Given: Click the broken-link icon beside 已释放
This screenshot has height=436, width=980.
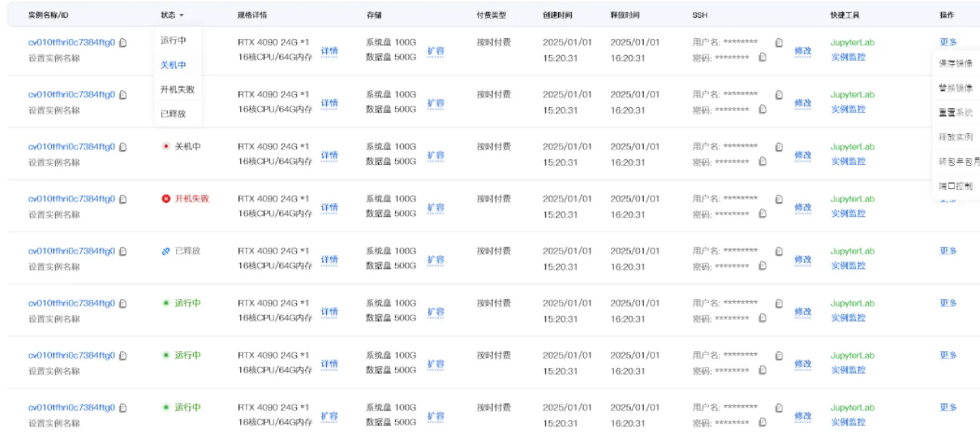Looking at the screenshot, I should pos(166,251).
